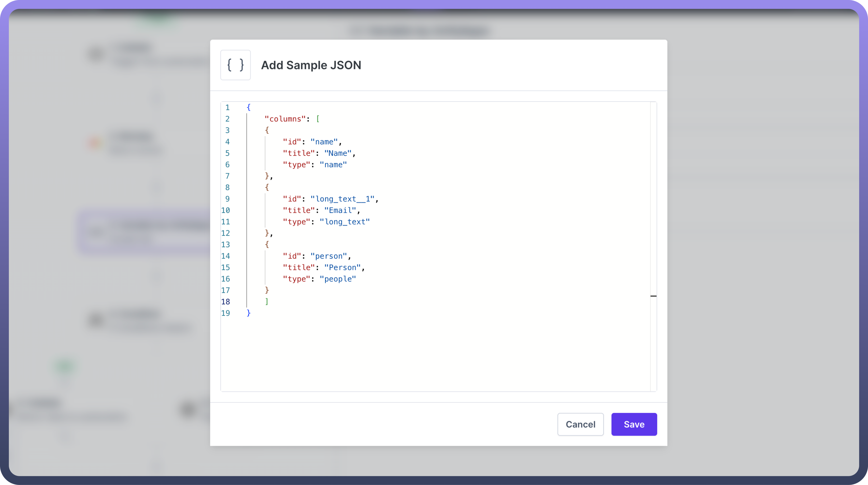Screen dimensions: 868x485
Task: Cancel the Add Sample JSON dialog
Action: (x=580, y=424)
